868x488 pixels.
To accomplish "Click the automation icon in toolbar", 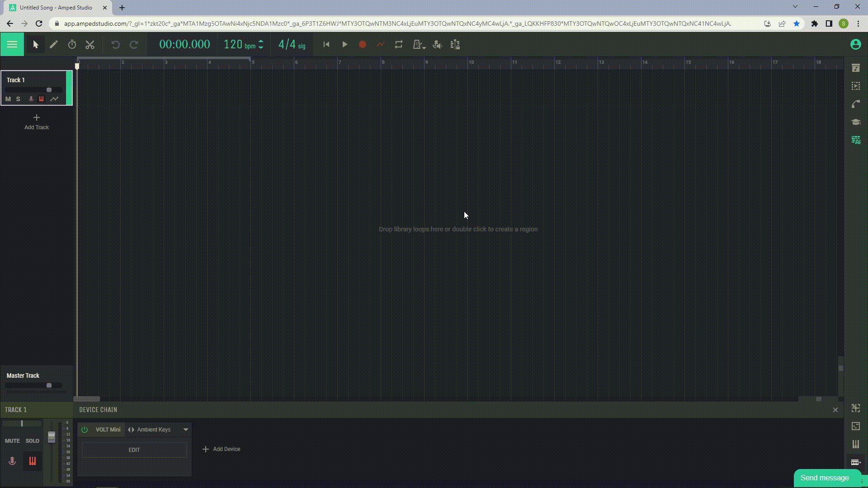I will (x=380, y=45).
